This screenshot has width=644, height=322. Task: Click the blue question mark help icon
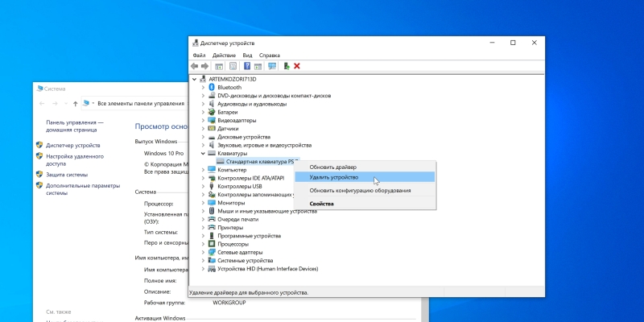(247, 66)
